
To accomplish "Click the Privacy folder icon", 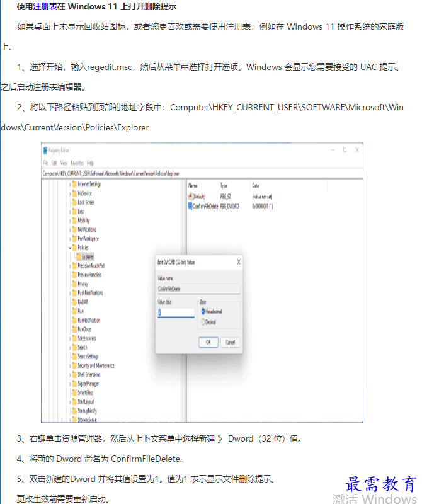I will point(74,284).
